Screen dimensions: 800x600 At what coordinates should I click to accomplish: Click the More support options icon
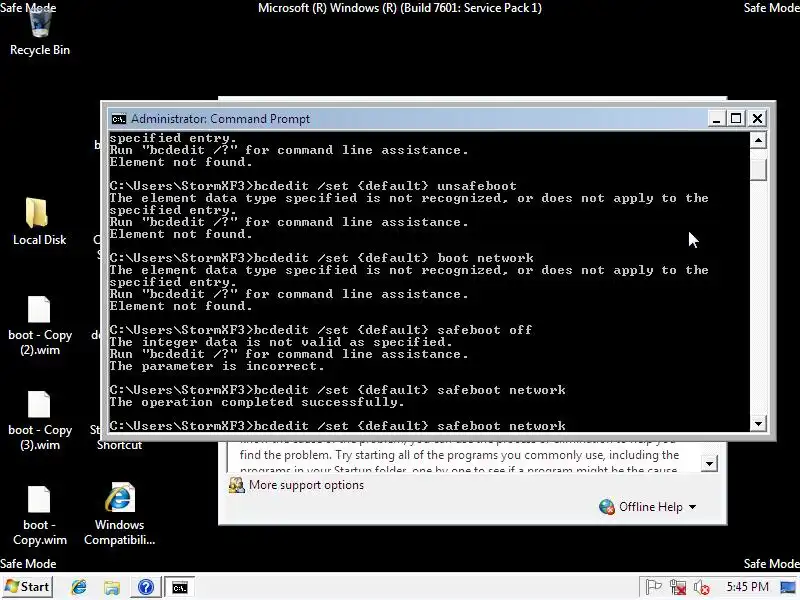tap(236, 485)
